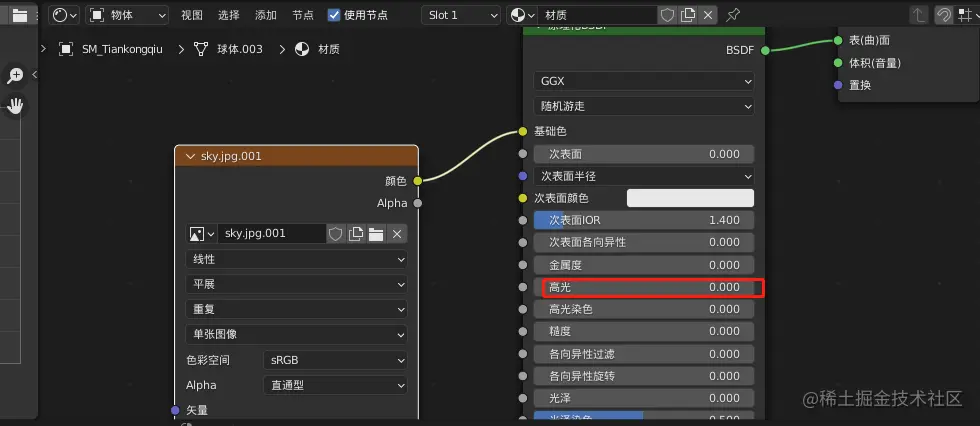Open the 直通型 alpha mode dropdown
The height and width of the screenshot is (426, 980).
pyautogui.click(x=335, y=385)
